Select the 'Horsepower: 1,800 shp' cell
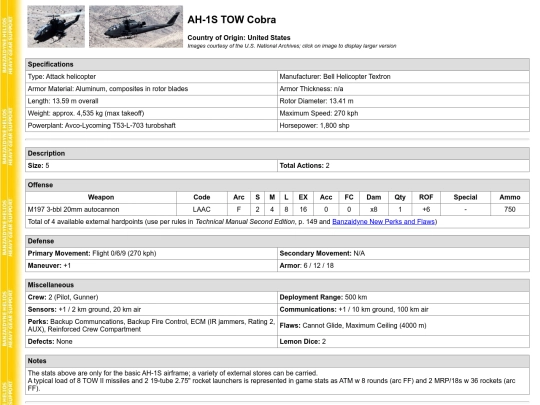 click(403, 126)
